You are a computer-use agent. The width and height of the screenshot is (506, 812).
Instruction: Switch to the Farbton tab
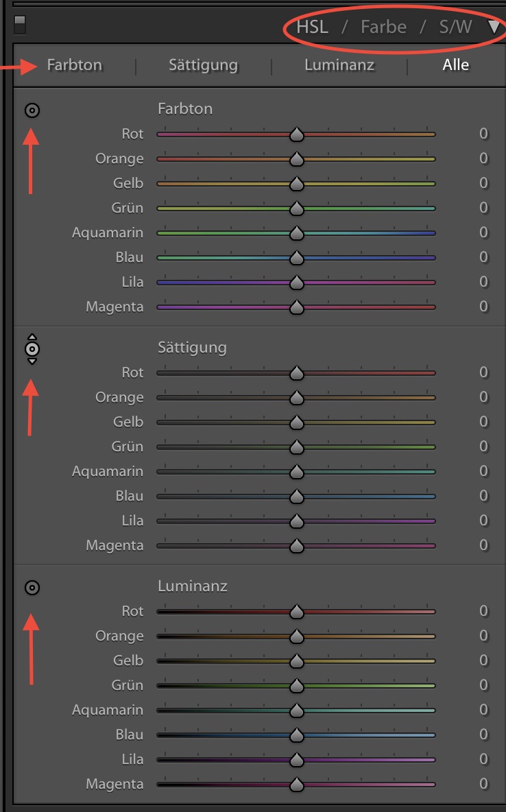pos(74,65)
